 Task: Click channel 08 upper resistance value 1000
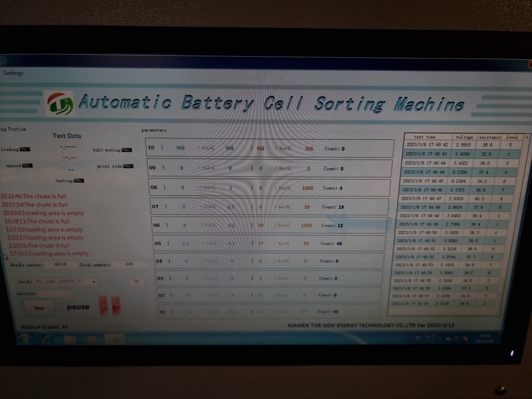click(x=307, y=188)
